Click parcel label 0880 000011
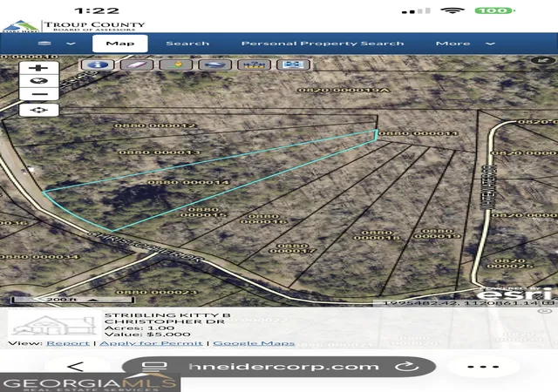The width and height of the screenshot is (558, 392). tap(418, 133)
